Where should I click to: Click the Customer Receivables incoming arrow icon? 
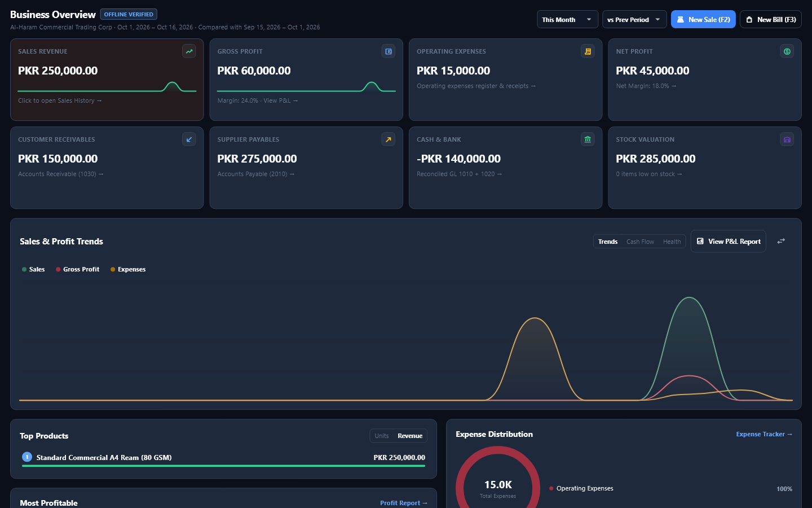pyautogui.click(x=189, y=139)
